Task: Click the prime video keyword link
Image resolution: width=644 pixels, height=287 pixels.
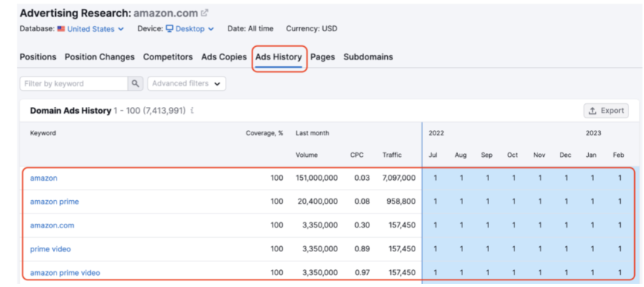Action: pos(50,249)
